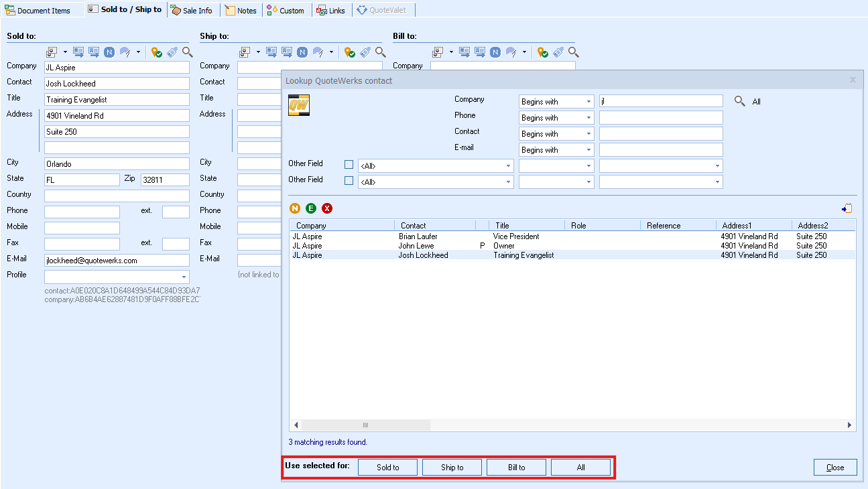Click 'All' link beside search magnifier
The image size is (868, 489).
tap(756, 102)
